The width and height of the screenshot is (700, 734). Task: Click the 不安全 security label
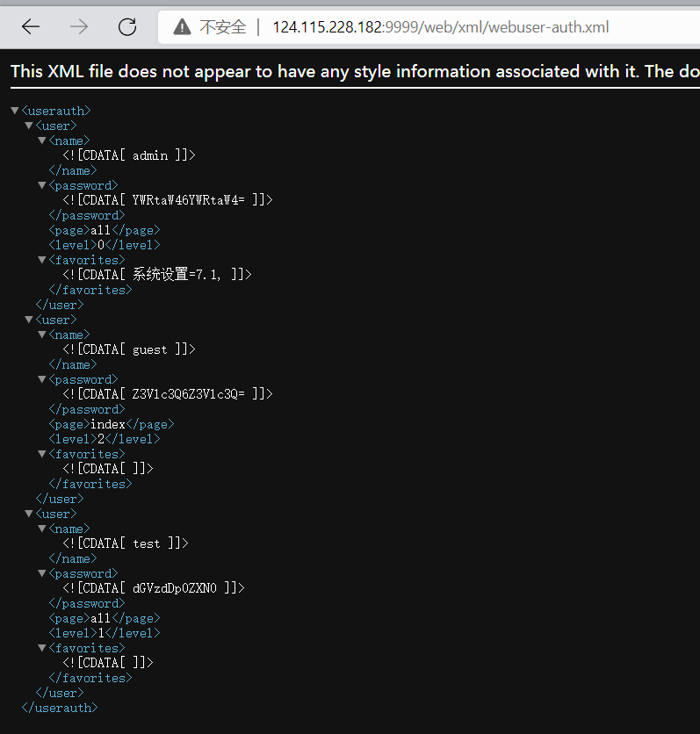pos(223,27)
